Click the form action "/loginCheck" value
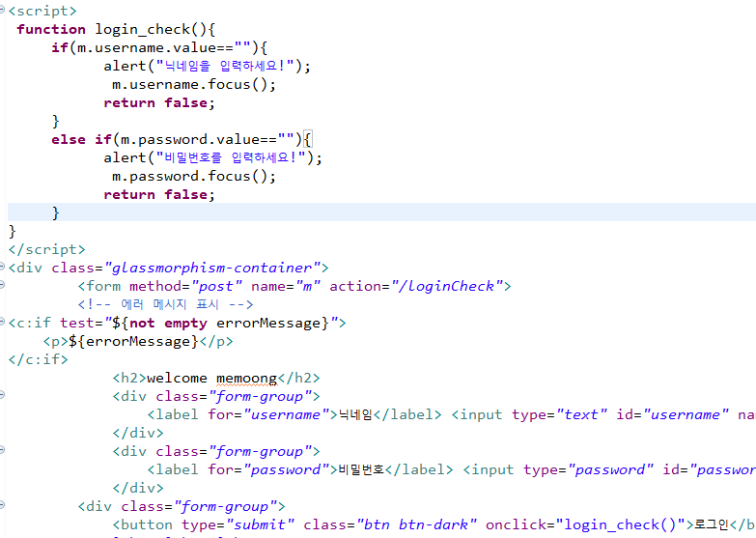Screen dimensions: 756x538 pyautogui.click(x=447, y=286)
